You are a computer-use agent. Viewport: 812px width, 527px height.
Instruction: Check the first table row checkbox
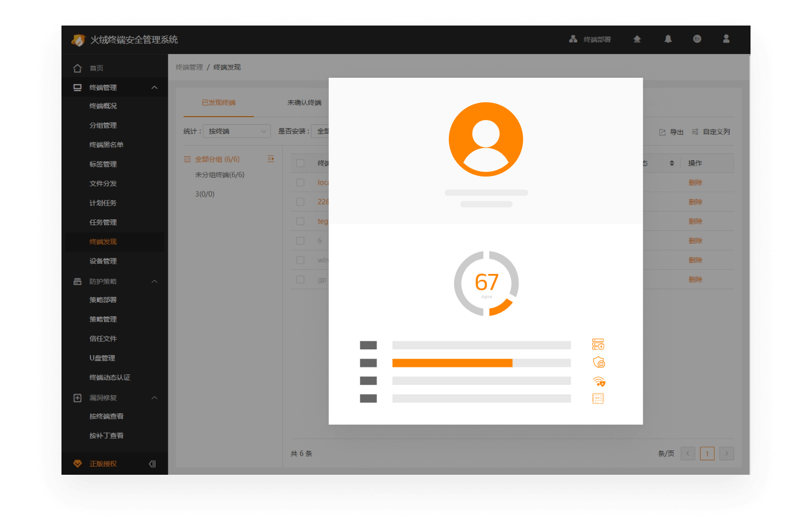(300, 182)
